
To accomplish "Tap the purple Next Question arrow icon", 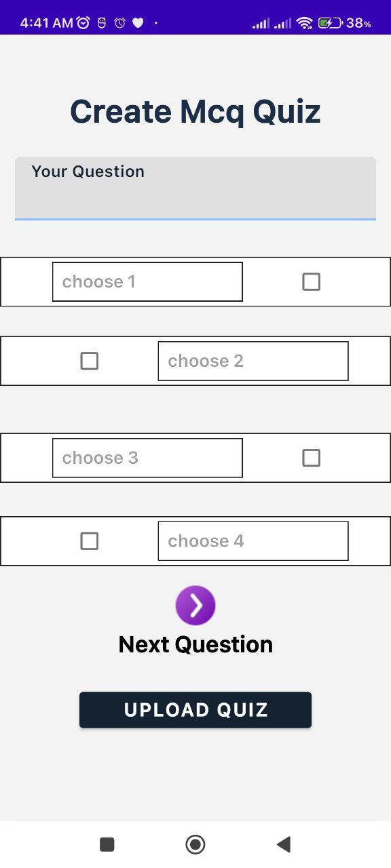I will [195, 604].
